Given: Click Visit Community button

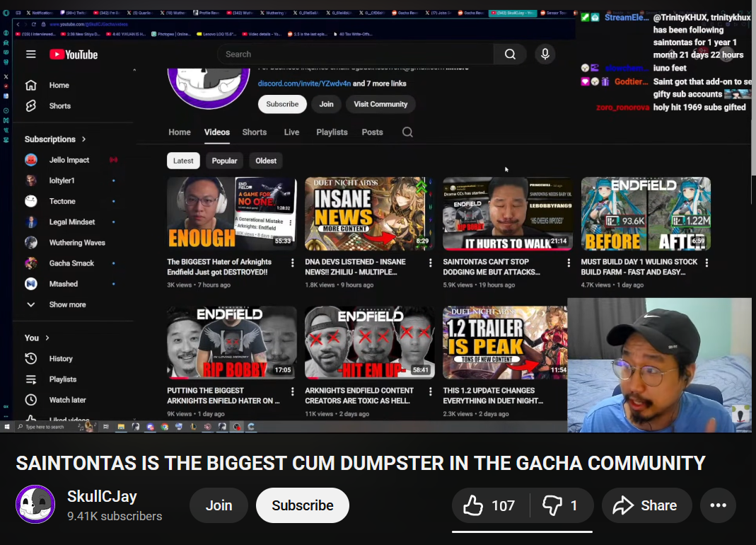Looking at the screenshot, I should tap(380, 104).
